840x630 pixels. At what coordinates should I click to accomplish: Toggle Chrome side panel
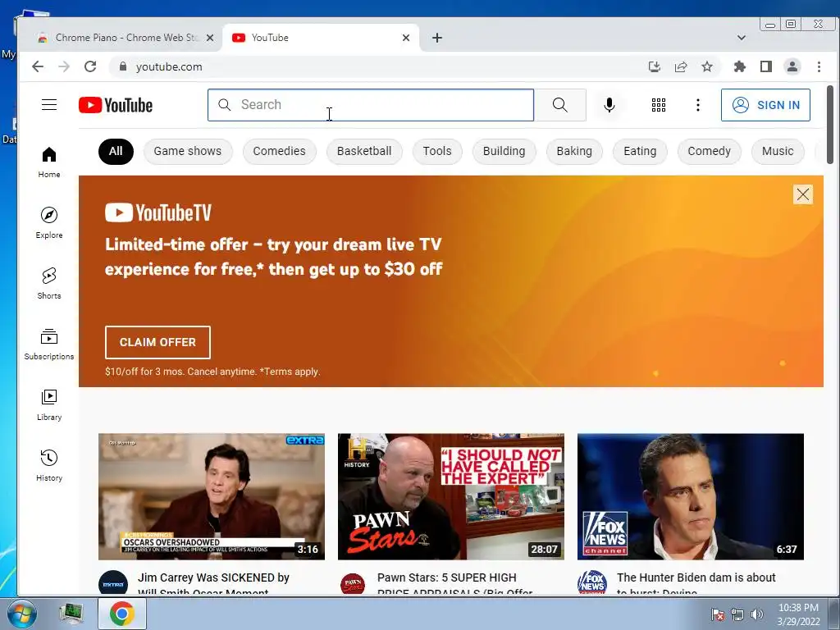pos(766,66)
